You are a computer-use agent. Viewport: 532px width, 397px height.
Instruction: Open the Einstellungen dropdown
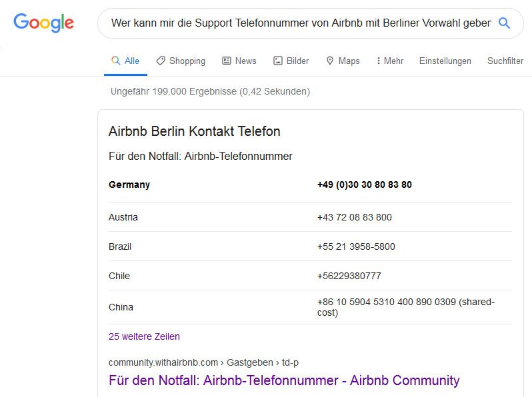[445, 61]
